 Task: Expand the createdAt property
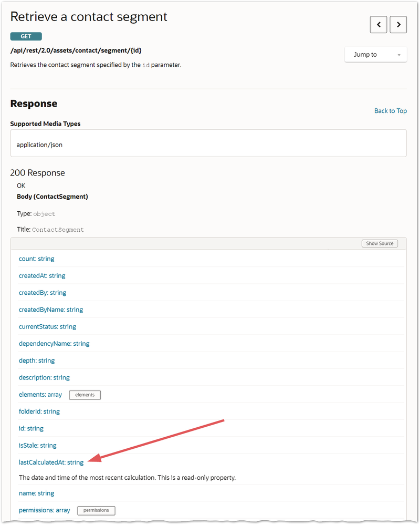42,276
